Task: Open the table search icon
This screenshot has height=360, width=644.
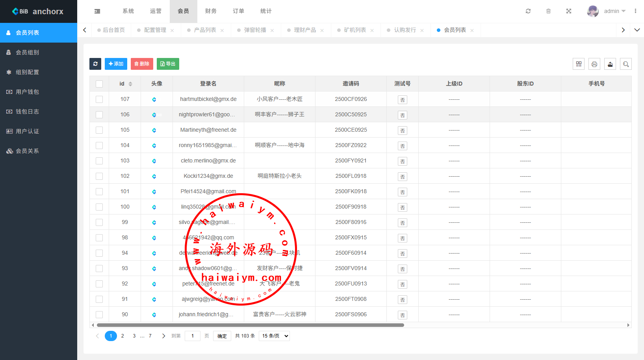Action: pyautogui.click(x=626, y=64)
